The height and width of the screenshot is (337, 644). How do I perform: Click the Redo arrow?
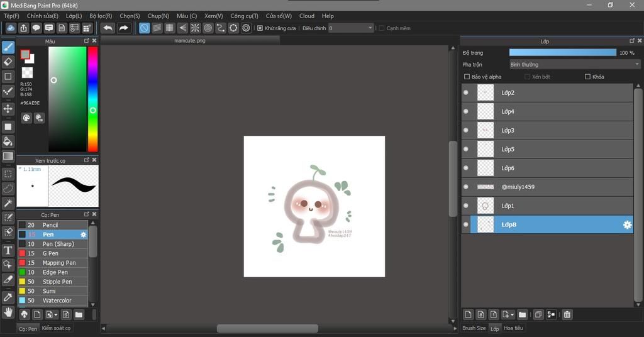tap(123, 28)
